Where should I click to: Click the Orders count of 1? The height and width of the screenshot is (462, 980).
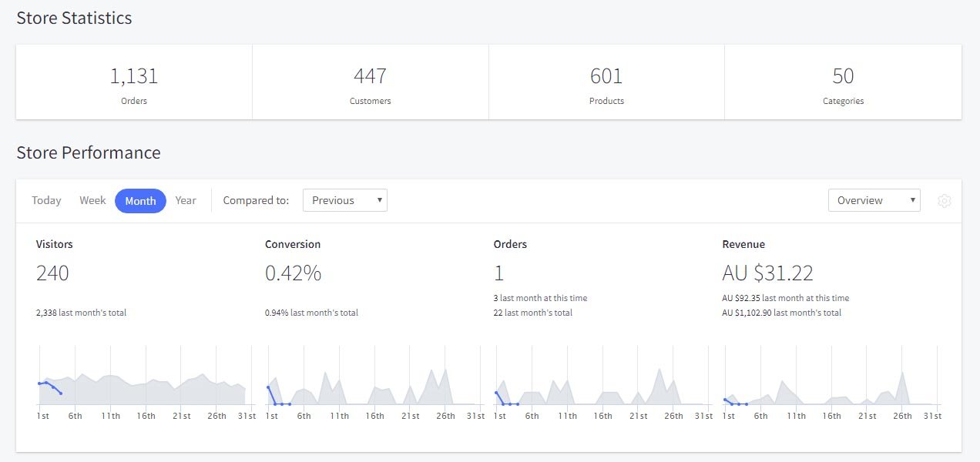point(498,272)
